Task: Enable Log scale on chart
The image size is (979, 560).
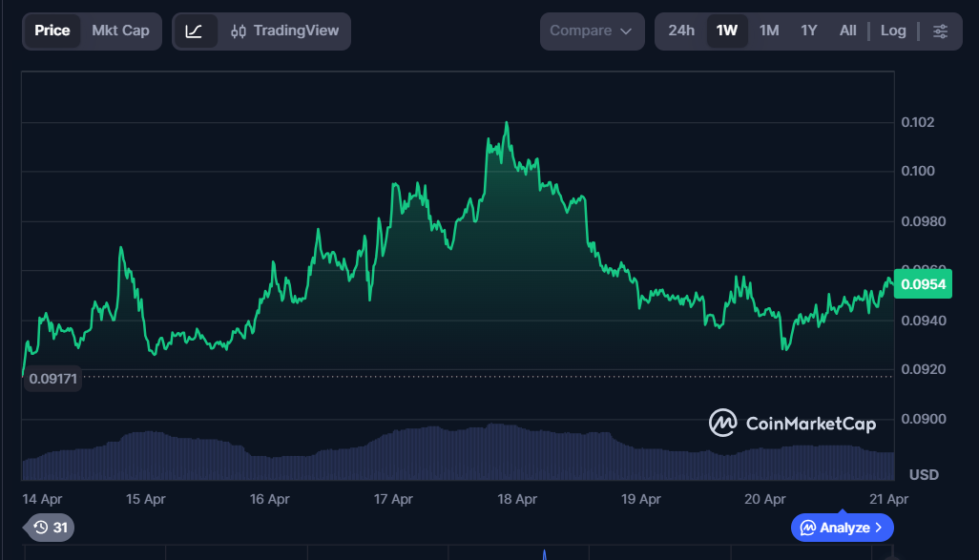Action: pyautogui.click(x=893, y=31)
